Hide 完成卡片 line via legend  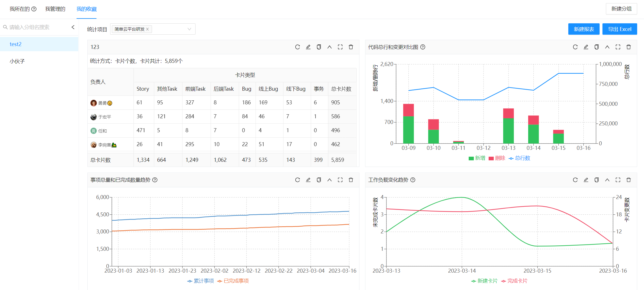pos(514,281)
